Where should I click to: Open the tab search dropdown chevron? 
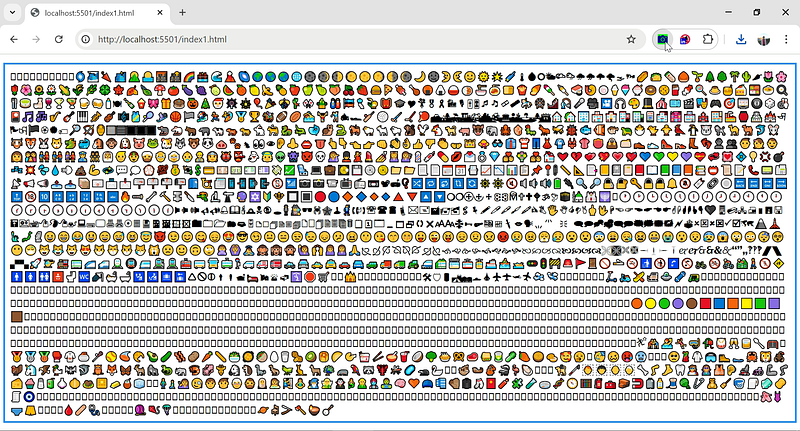pyautogui.click(x=12, y=13)
